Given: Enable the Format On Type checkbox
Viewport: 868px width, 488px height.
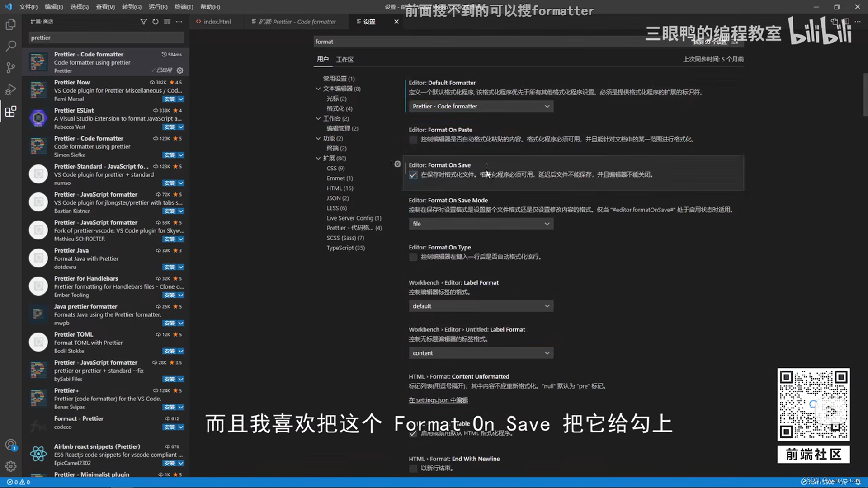Looking at the screenshot, I should (413, 257).
